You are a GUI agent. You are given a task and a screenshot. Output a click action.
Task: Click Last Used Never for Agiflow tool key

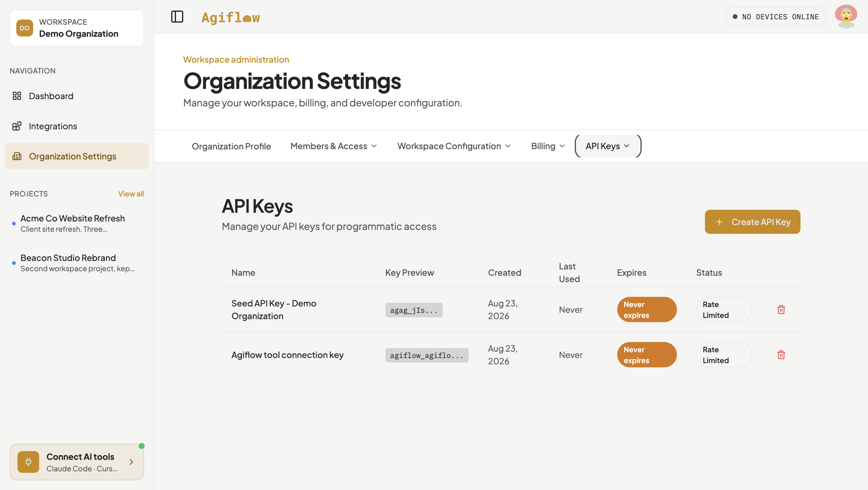coord(571,355)
